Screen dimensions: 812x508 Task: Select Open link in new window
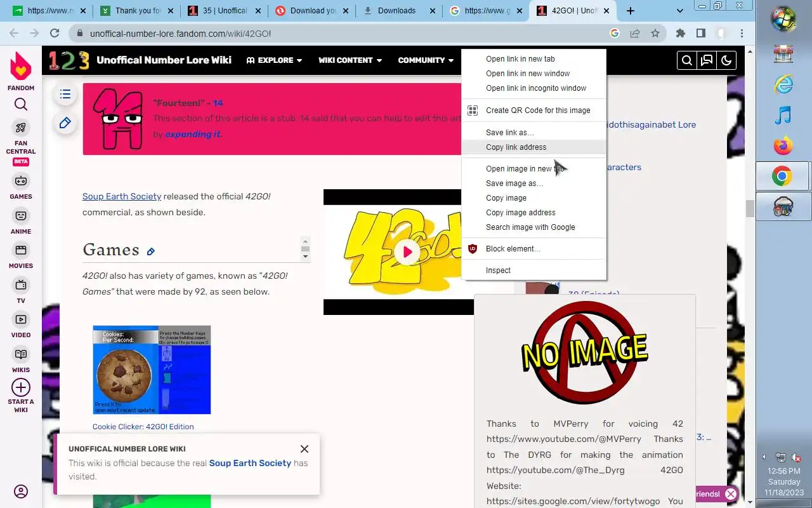[x=534, y=74]
